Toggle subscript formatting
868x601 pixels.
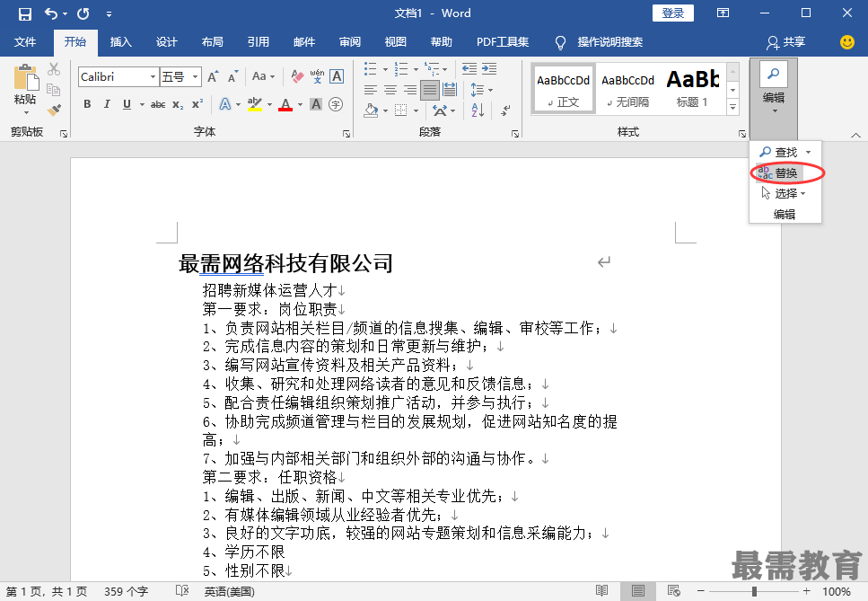point(178,104)
